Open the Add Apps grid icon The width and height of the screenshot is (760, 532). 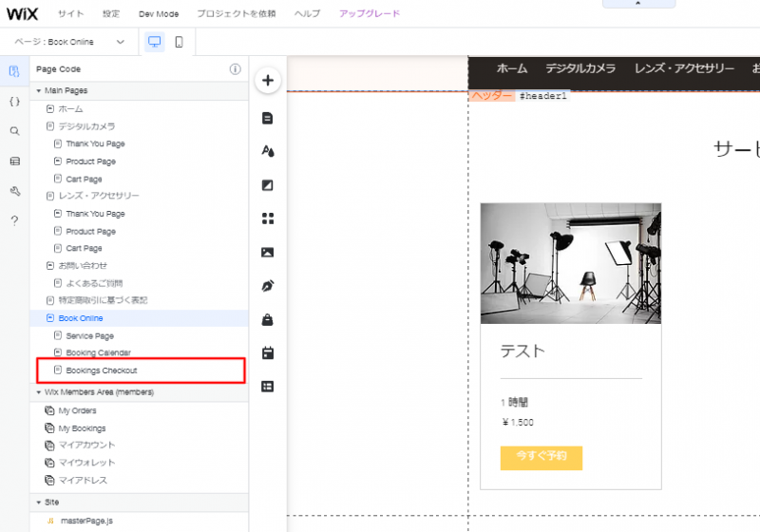coord(268,218)
